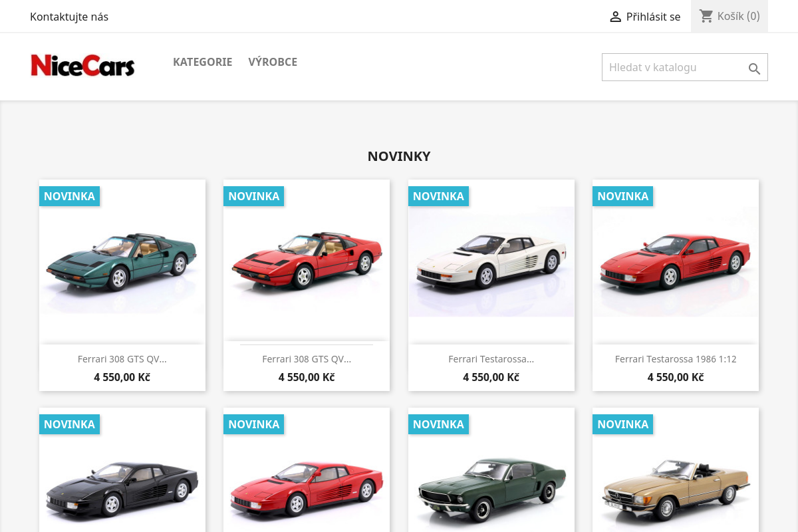Open the Ferrari Testarossa 1986 1:12 product page
Image resolution: width=798 pixels, height=532 pixels.
tap(676, 358)
